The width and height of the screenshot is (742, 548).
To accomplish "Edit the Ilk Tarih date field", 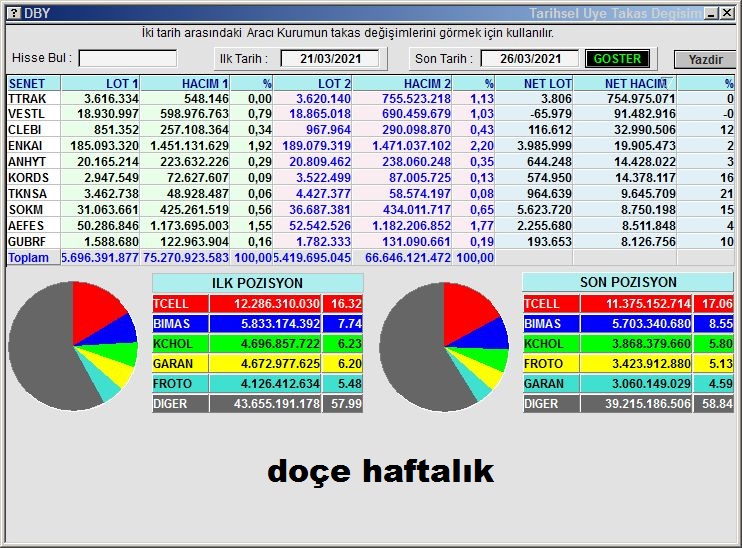I will 330,59.
